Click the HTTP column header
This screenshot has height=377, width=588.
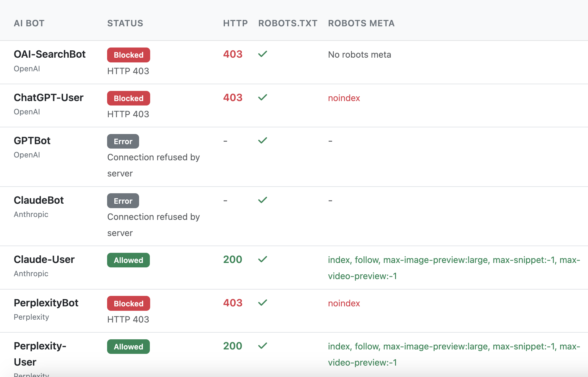pyautogui.click(x=235, y=23)
